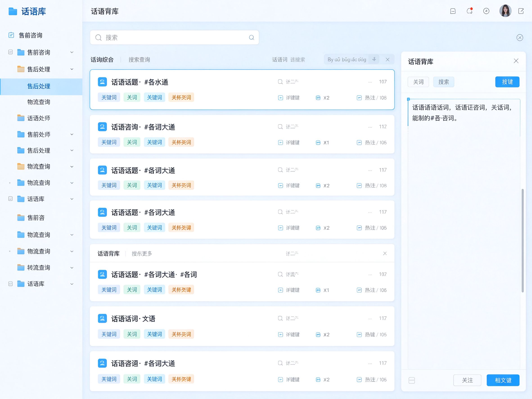
Task: Click into the 搜索 search field
Action: pyautogui.click(x=174, y=37)
